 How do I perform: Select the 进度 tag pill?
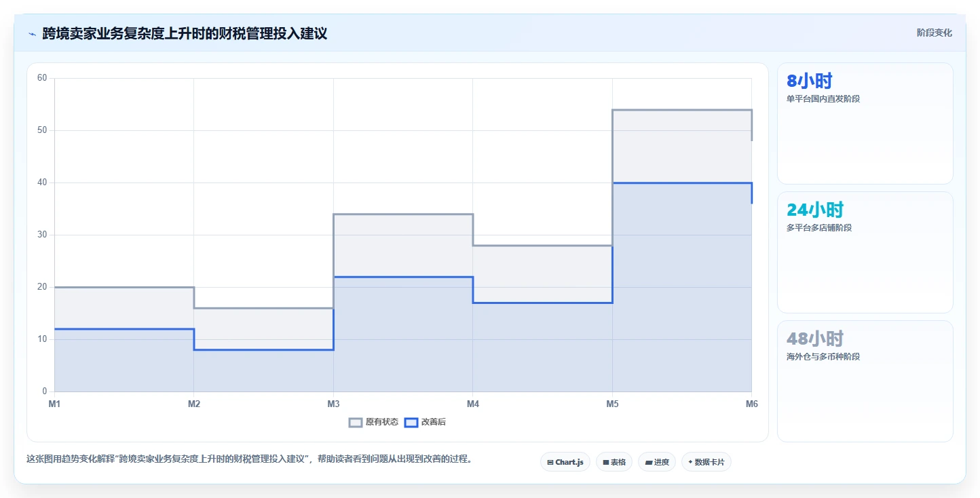657,462
